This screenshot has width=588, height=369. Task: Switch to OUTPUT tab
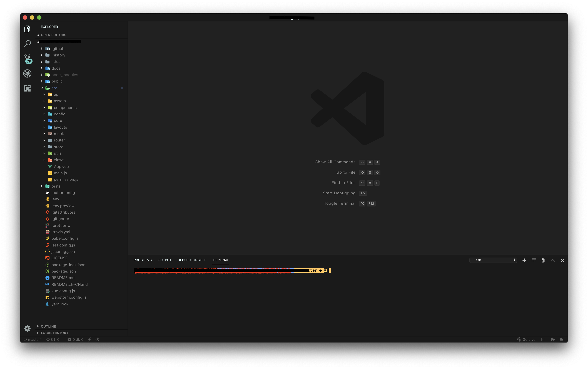(165, 260)
